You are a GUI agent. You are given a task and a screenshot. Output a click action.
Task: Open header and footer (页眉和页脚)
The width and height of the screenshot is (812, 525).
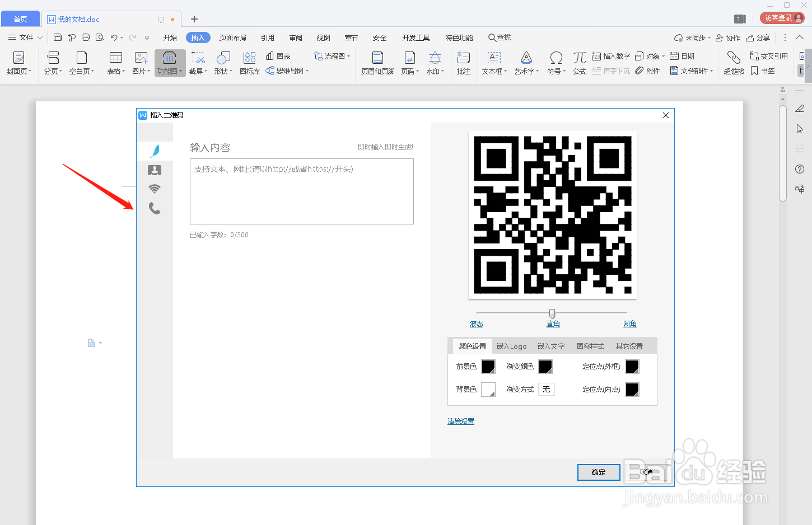pyautogui.click(x=378, y=63)
